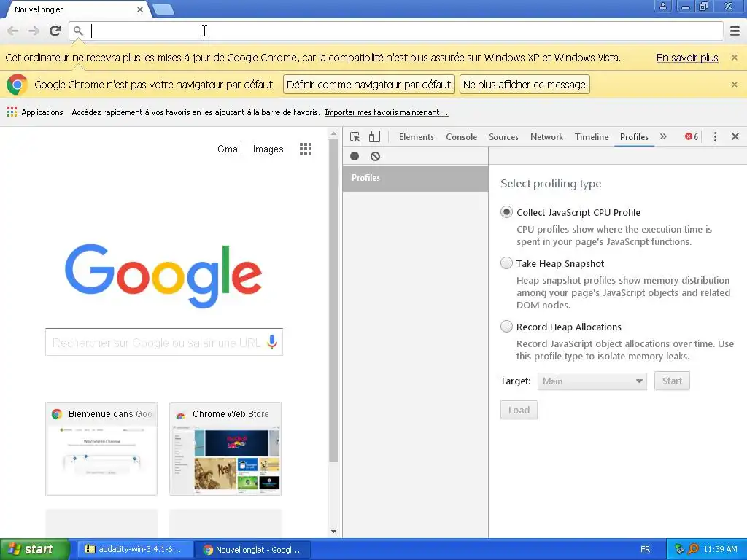Click Définir comme navigateur par défaut
Screen dimensions: 747x560
click(x=368, y=85)
